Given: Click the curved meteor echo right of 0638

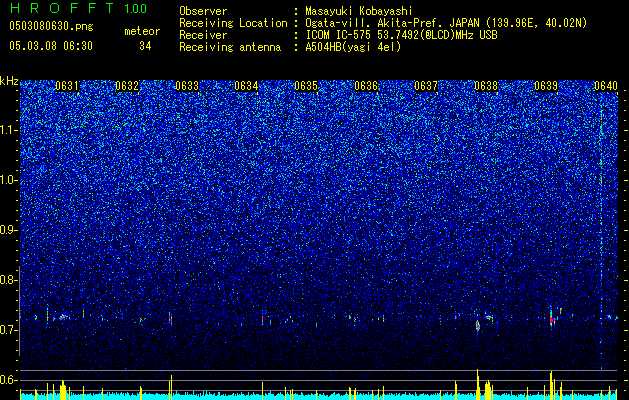Looking at the screenshot, I should pos(488,317).
